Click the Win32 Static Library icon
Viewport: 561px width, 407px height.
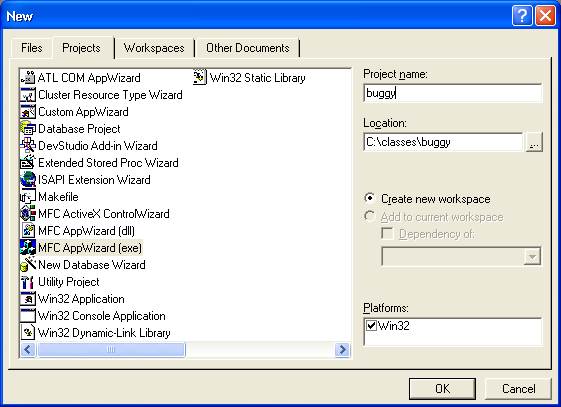pyautogui.click(x=200, y=78)
